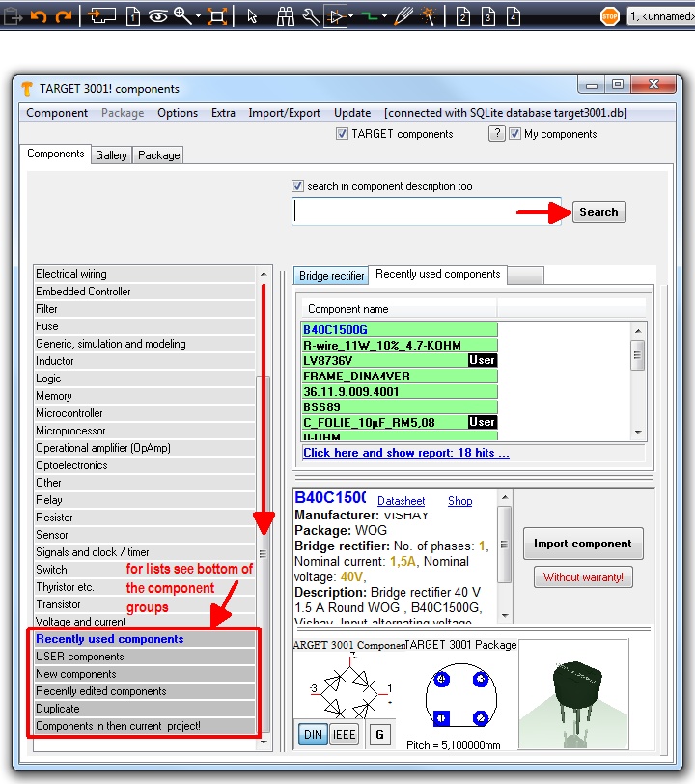This screenshot has height=784, width=695.
Task: Click the wrench tool icon
Action: (x=310, y=16)
